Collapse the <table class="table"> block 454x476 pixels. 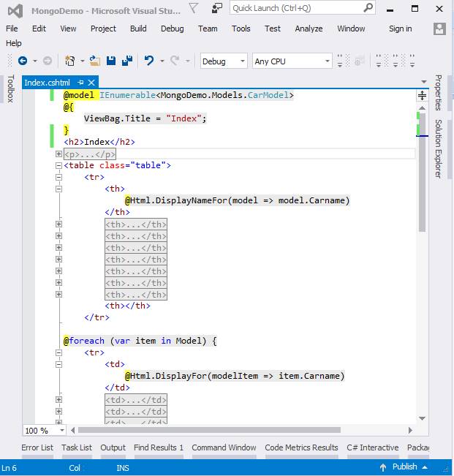(x=58, y=165)
